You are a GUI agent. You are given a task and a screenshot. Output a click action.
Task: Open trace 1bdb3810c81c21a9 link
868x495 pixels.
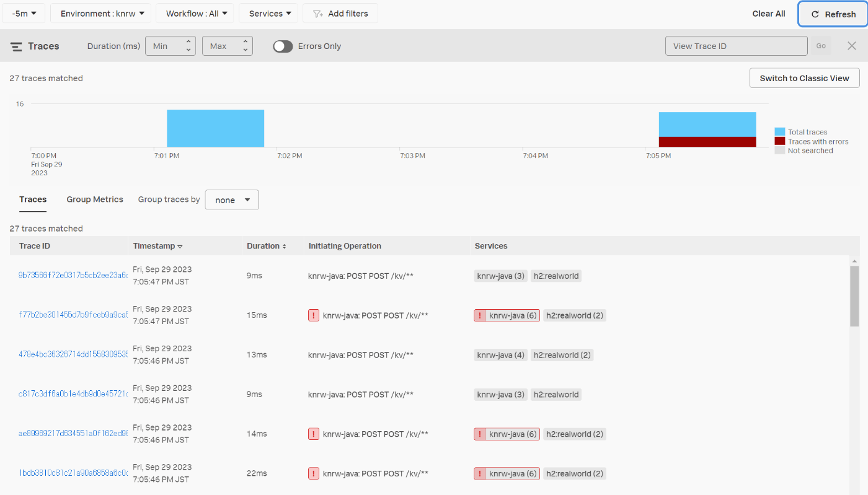click(73, 473)
